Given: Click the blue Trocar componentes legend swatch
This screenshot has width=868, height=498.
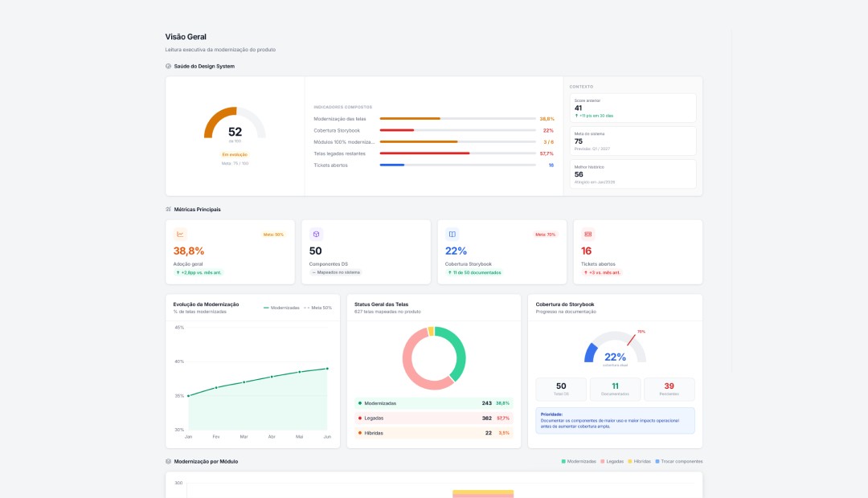Looking at the screenshot, I should (657, 462).
